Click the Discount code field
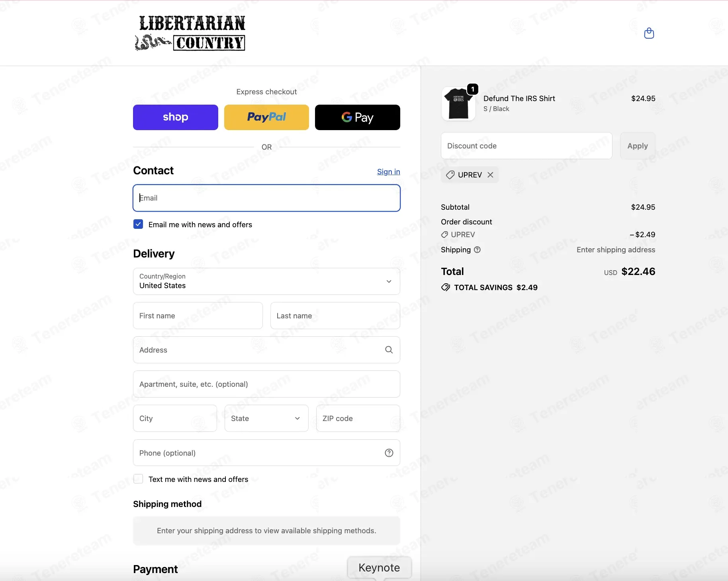The height and width of the screenshot is (581, 728). pos(526,146)
